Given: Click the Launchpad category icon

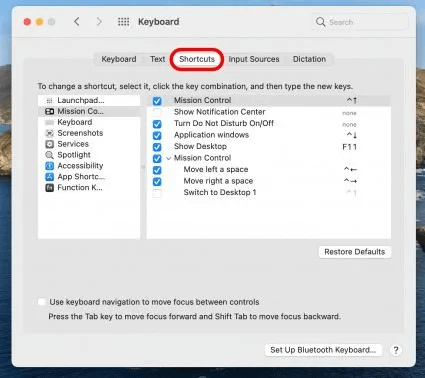Looking at the screenshot, I should click(49, 100).
